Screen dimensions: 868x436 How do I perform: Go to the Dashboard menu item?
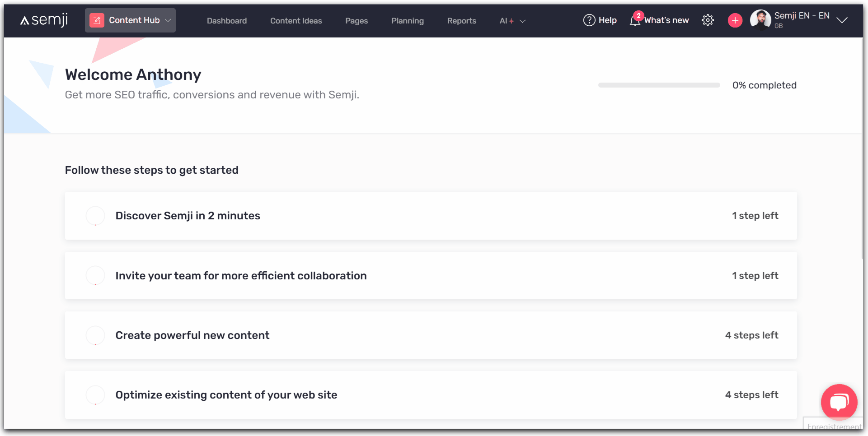(227, 21)
